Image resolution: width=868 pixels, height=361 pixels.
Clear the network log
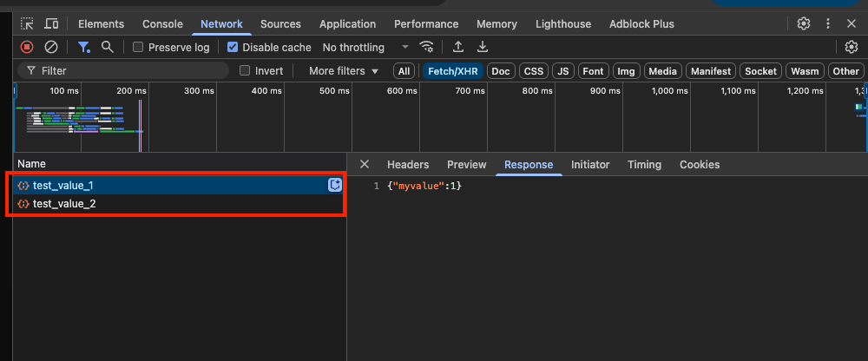click(x=51, y=47)
